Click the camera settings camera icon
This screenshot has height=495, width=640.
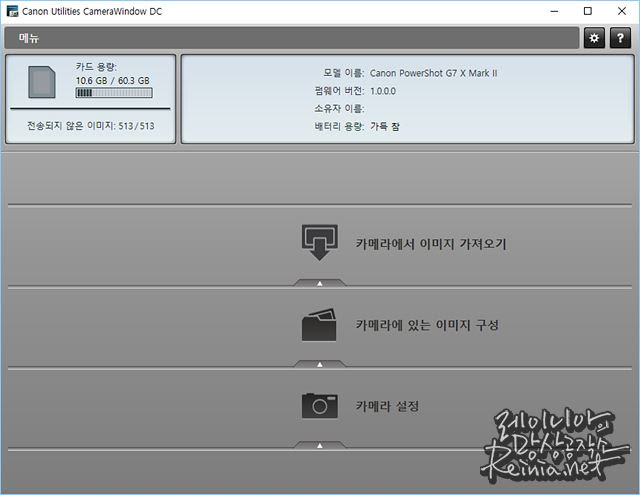coord(320,405)
